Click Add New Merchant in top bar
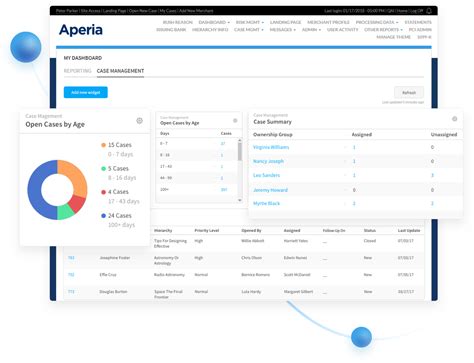 [196, 11]
